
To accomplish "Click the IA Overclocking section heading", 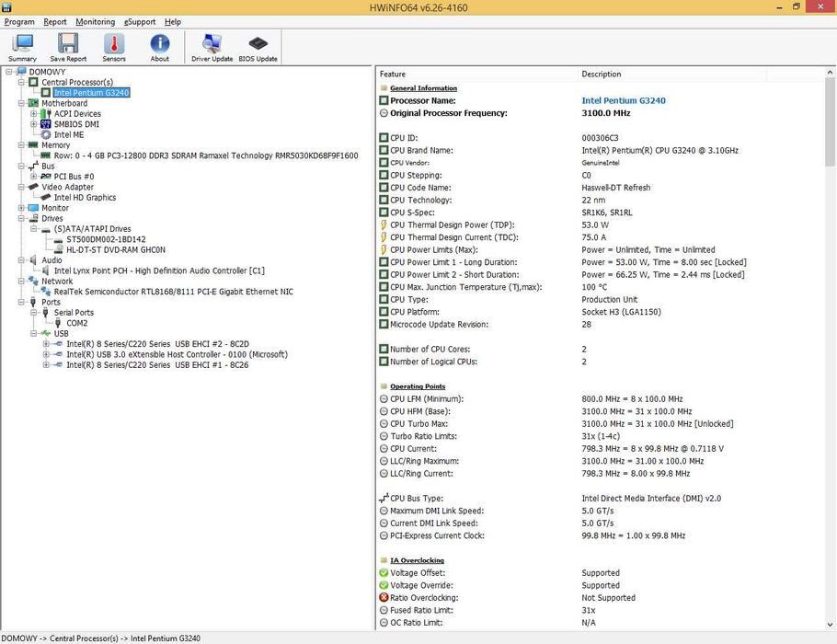I will tap(417, 560).
